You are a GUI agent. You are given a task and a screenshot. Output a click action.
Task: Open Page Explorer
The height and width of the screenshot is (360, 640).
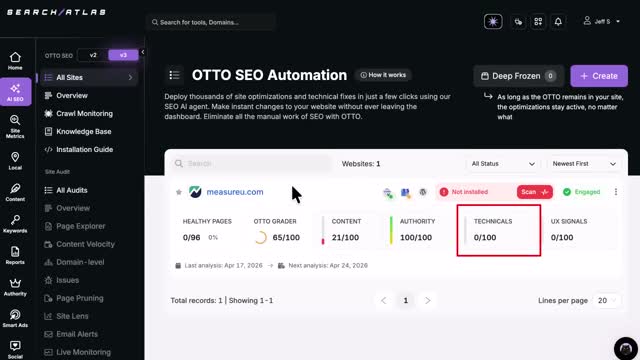[x=80, y=226]
